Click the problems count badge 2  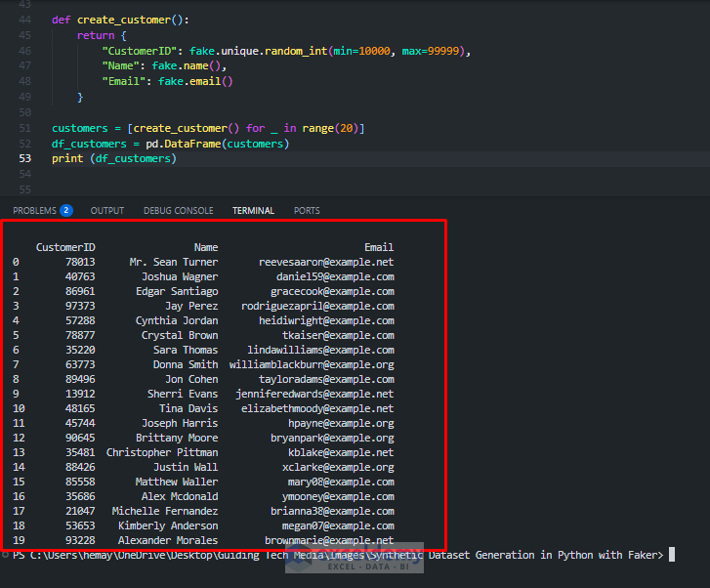click(66, 210)
